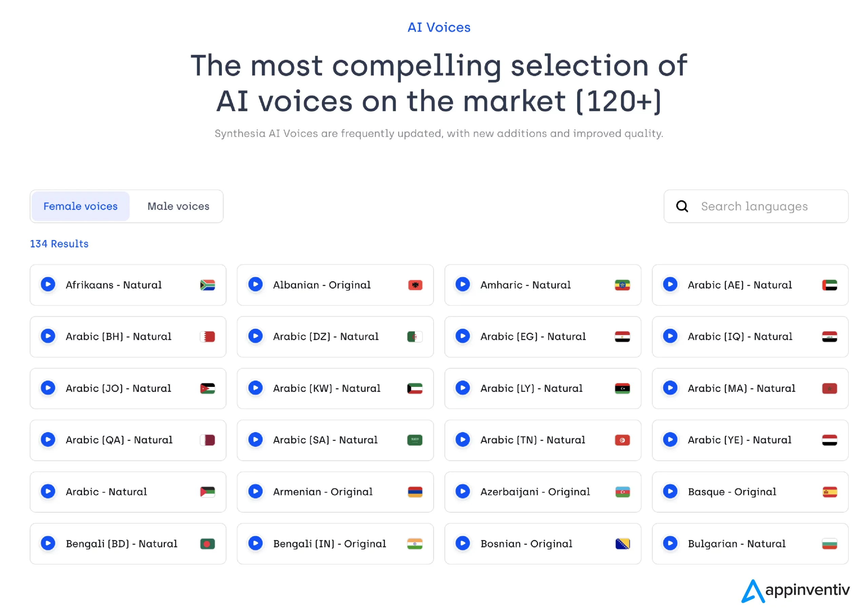868x616 pixels.
Task: Click the Bengali (BD) - Natural card label
Action: coord(121,543)
